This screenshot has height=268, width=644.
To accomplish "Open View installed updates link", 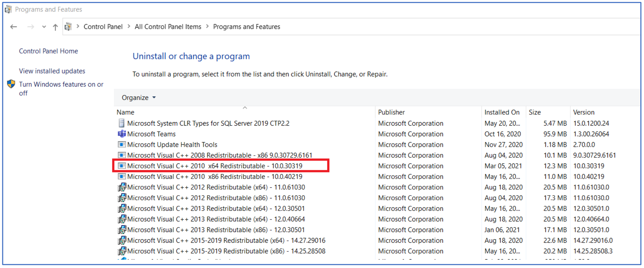I will (x=52, y=71).
